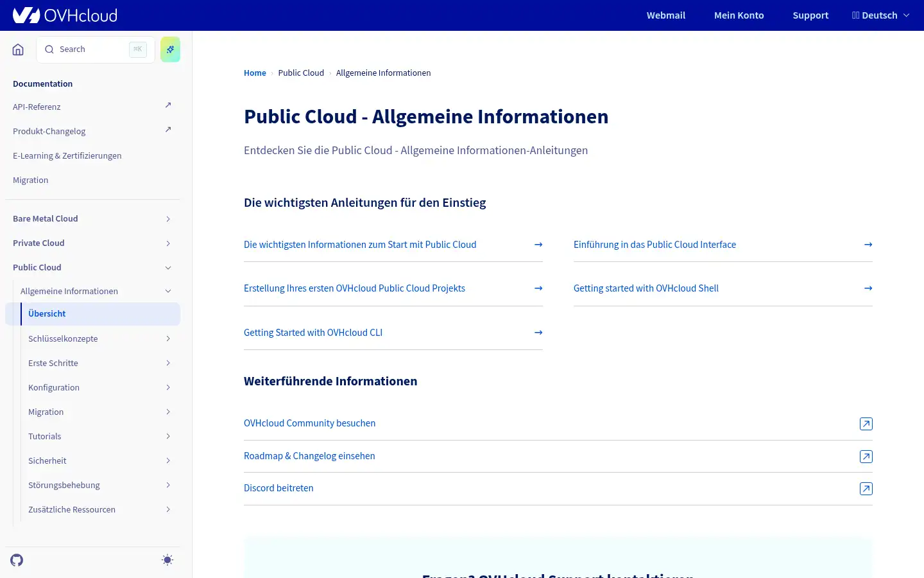
Task: Click external link icon for Roadmap & Changelog
Action: 866,457
